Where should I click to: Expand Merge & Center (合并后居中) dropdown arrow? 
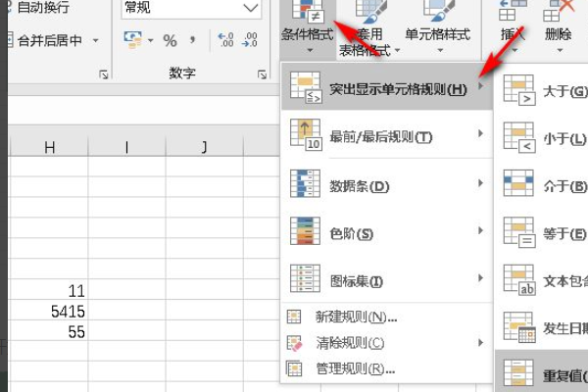point(96,40)
